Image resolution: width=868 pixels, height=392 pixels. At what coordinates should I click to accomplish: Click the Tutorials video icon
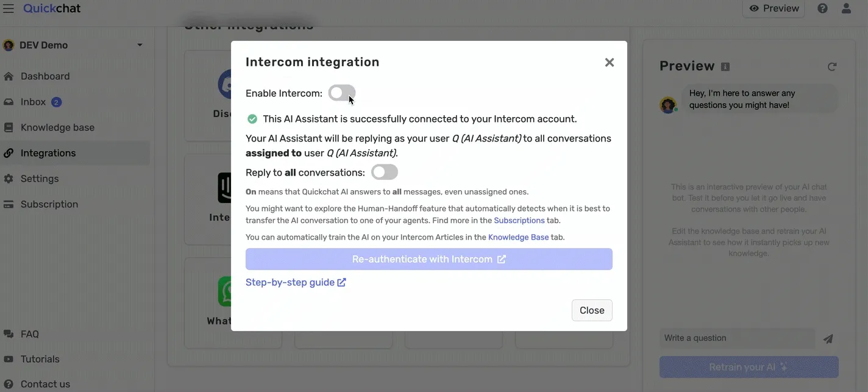[9, 359]
